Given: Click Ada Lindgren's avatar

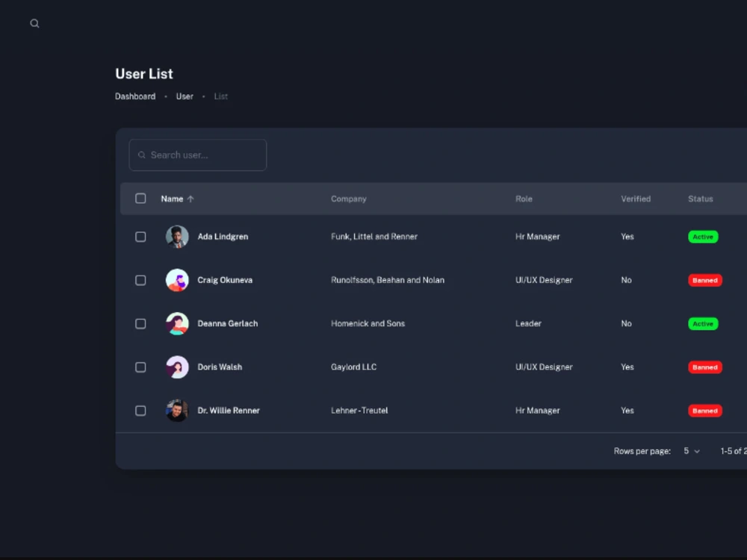Looking at the screenshot, I should [x=177, y=237].
